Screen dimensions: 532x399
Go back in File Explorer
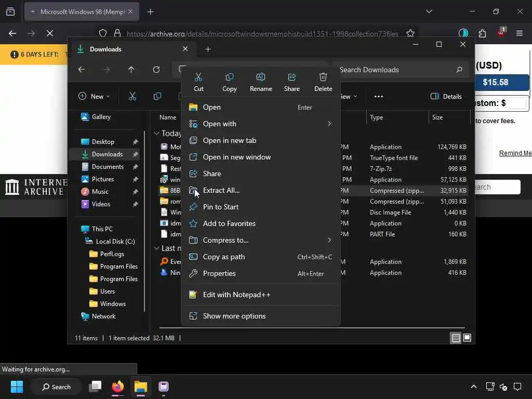[82, 70]
